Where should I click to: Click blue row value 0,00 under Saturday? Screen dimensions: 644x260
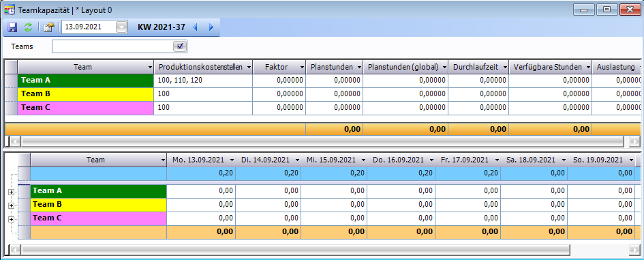[x=534, y=173]
